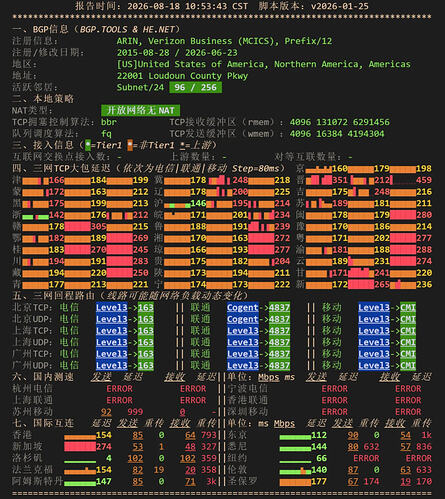
Task: Open 联通 Level3 link in 广州TCP row
Action: point(242,354)
